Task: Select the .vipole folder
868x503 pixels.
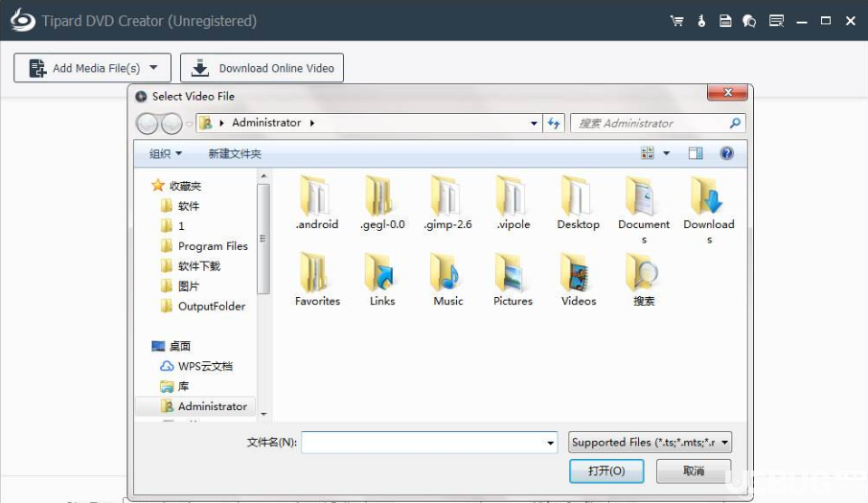Action: (x=513, y=202)
